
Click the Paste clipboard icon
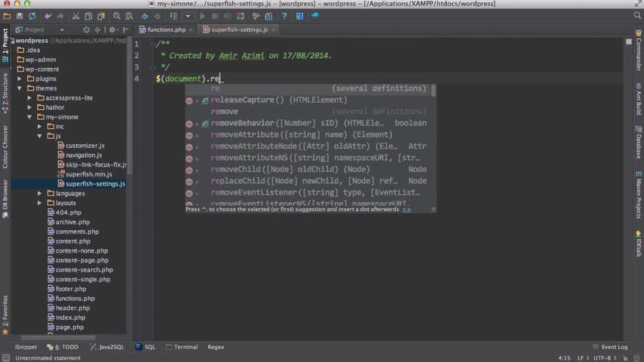point(100,16)
